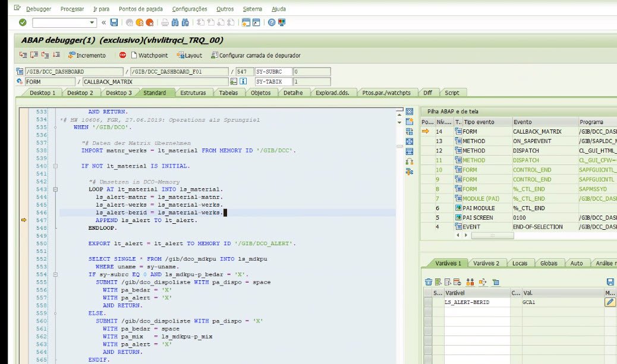This screenshot has height=364, width=617.
Task: Click the yellow Exit arrow icon
Action: point(139,23)
